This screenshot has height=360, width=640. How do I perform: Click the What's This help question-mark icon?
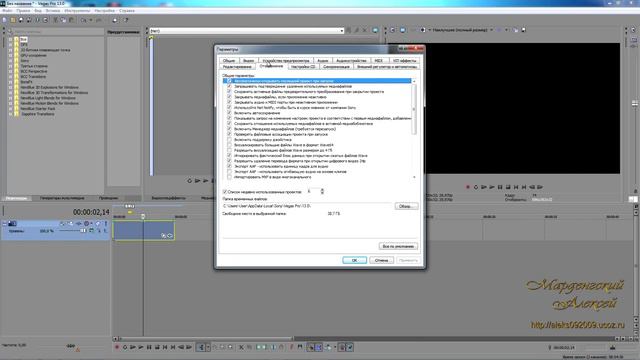[126, 20]
